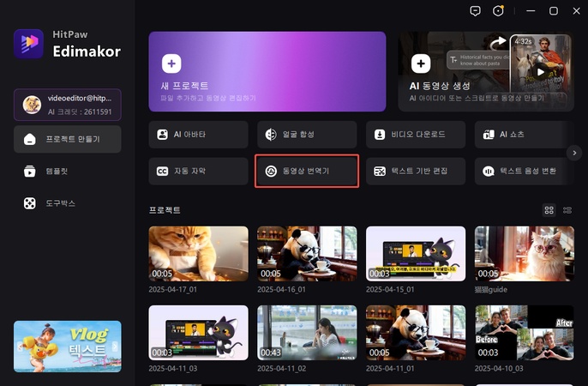Open 자동 자막 auto subtitle tool
This screenshot has width=588, height=386.
coord(197,171)
